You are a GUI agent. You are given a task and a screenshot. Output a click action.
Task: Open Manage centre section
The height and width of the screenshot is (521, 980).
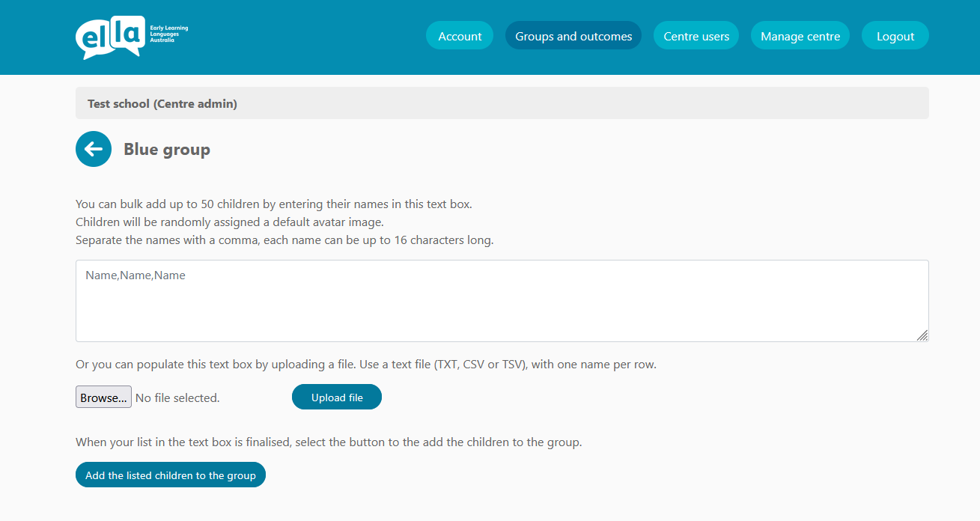[x=800, y=36]
